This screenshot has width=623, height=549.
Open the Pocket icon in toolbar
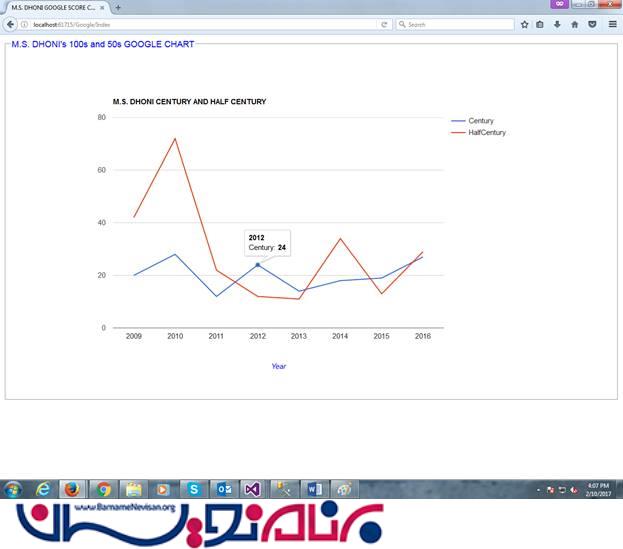pyautogui.click(x=592, y=24)
